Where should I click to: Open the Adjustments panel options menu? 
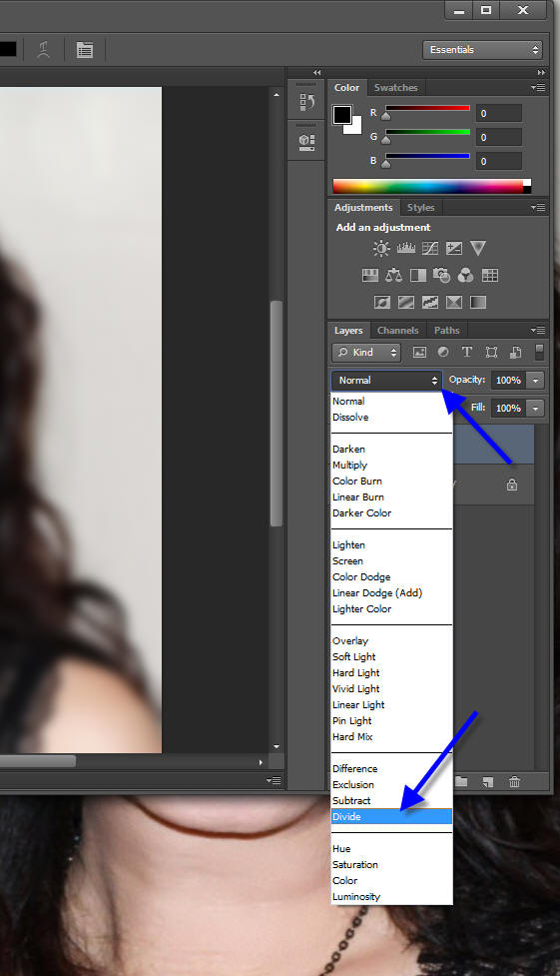pos(538,207)
